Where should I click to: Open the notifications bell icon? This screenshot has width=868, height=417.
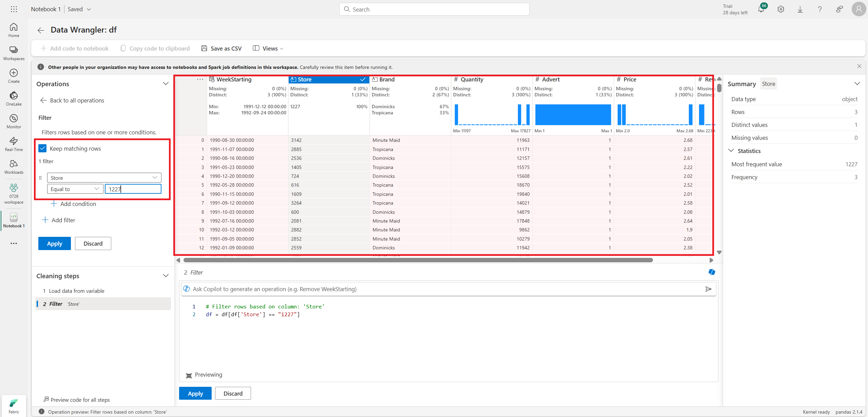click(761, 10)
